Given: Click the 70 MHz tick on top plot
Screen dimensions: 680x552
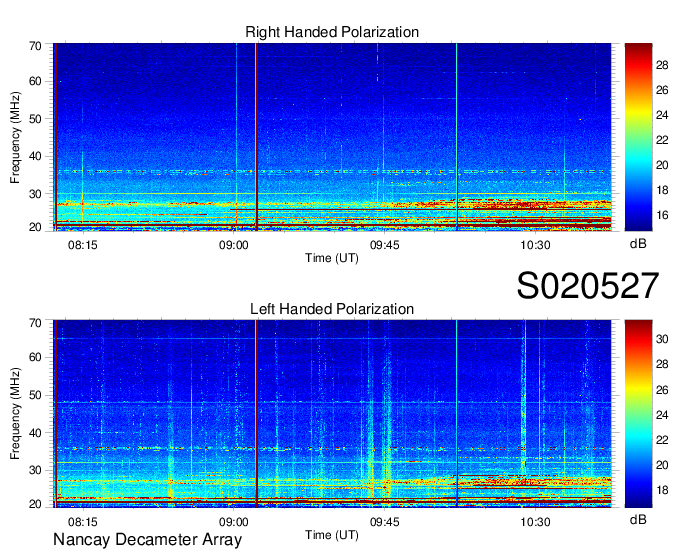Looking at the screenshot, I should coord(35,46).
